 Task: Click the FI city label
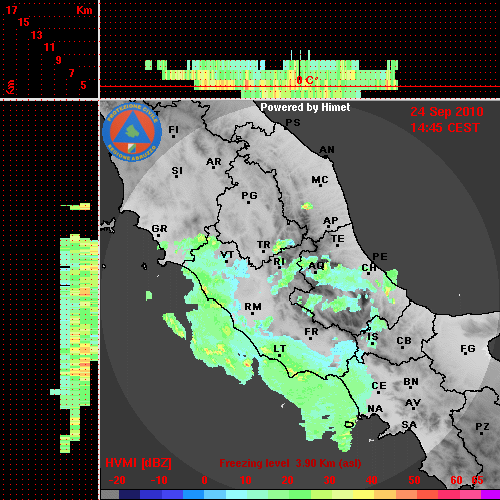pos(173,129)
